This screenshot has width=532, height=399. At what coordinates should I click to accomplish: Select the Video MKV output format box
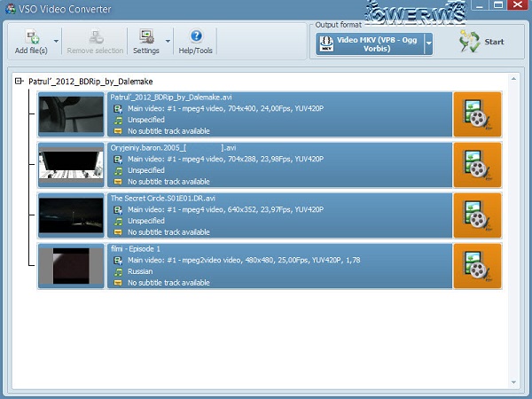click(x=368, y=43)
